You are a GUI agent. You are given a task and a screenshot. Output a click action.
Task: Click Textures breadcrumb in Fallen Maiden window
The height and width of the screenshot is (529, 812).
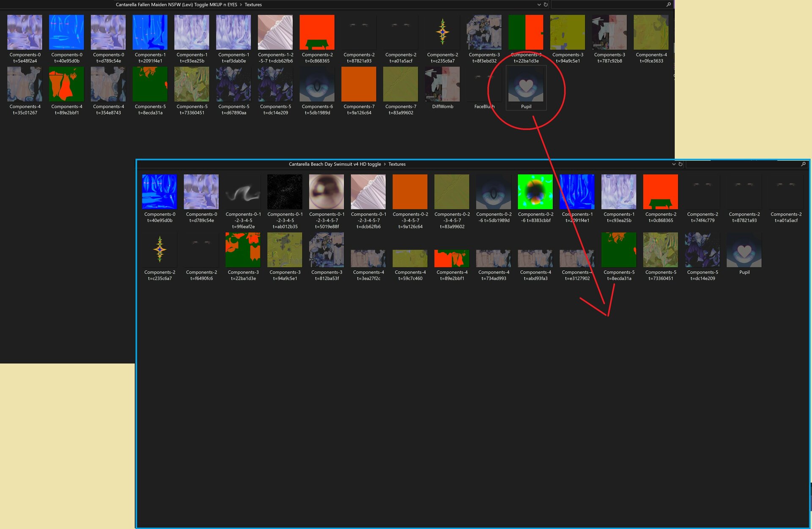click(253, 5)
